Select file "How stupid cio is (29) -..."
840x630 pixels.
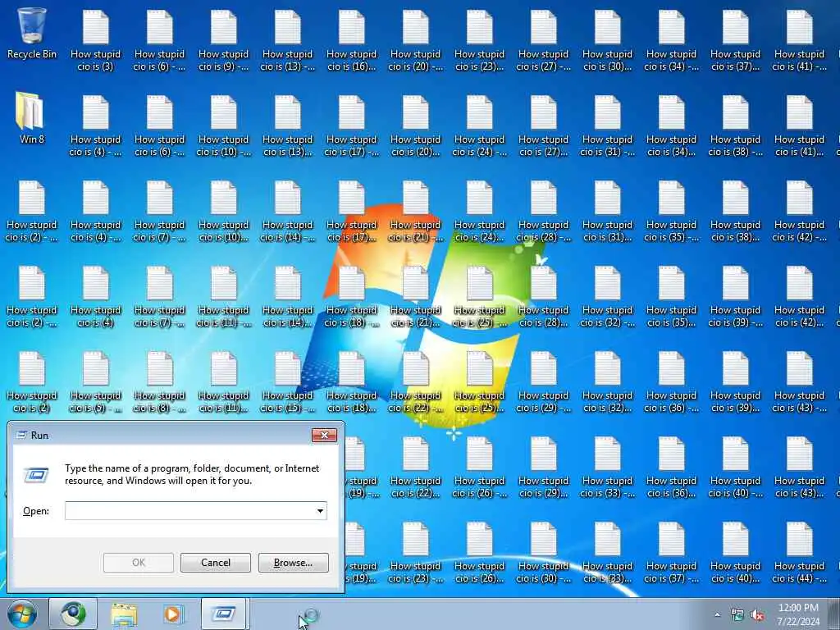click(543, 382)
